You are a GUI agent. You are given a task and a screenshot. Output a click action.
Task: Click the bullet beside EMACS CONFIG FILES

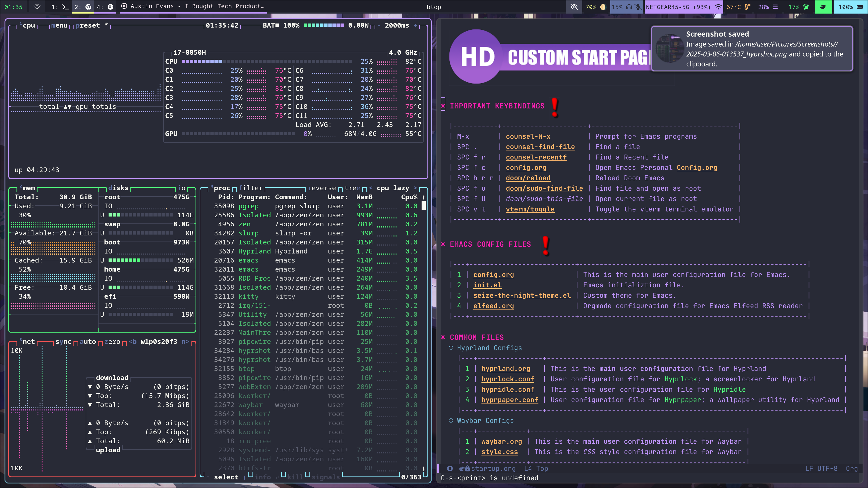[443, 244]
